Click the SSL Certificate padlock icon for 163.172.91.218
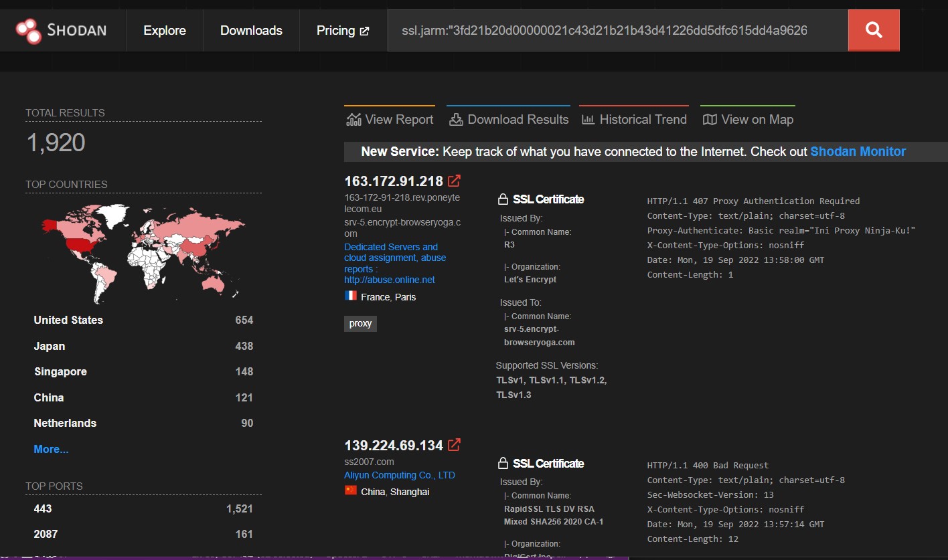 502,198
